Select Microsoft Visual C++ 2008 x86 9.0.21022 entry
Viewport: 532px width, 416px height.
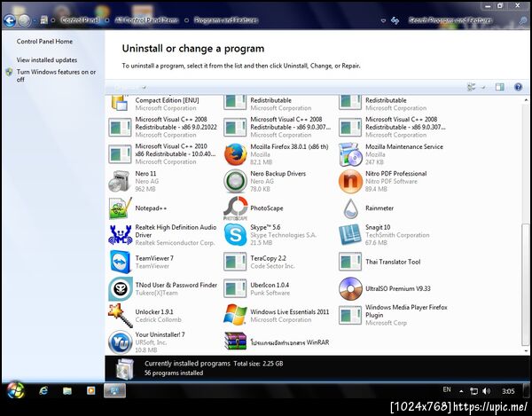[163, 127]
